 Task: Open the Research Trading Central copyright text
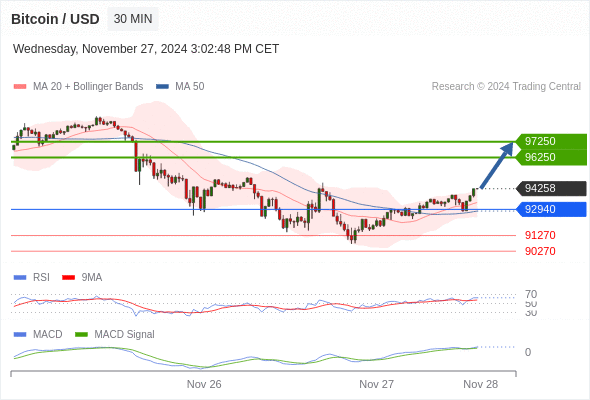[x=506, y=87]
